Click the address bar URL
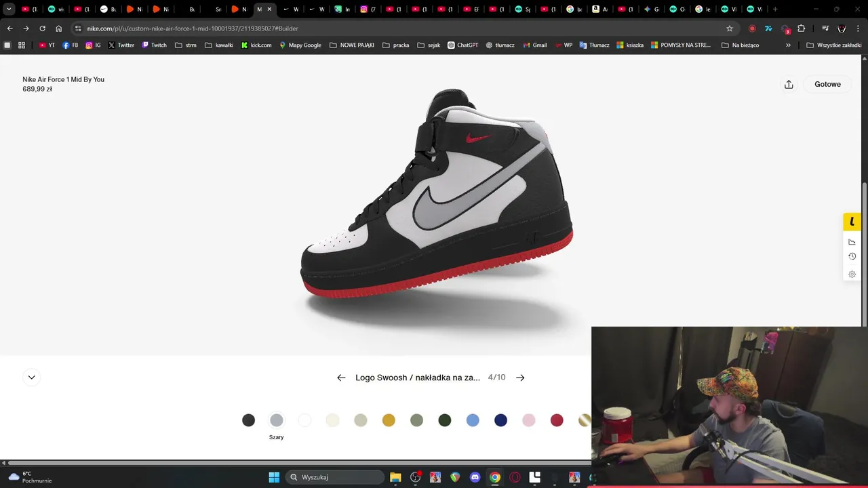Screen dimensions: 868x488 [x=193, y=28]
